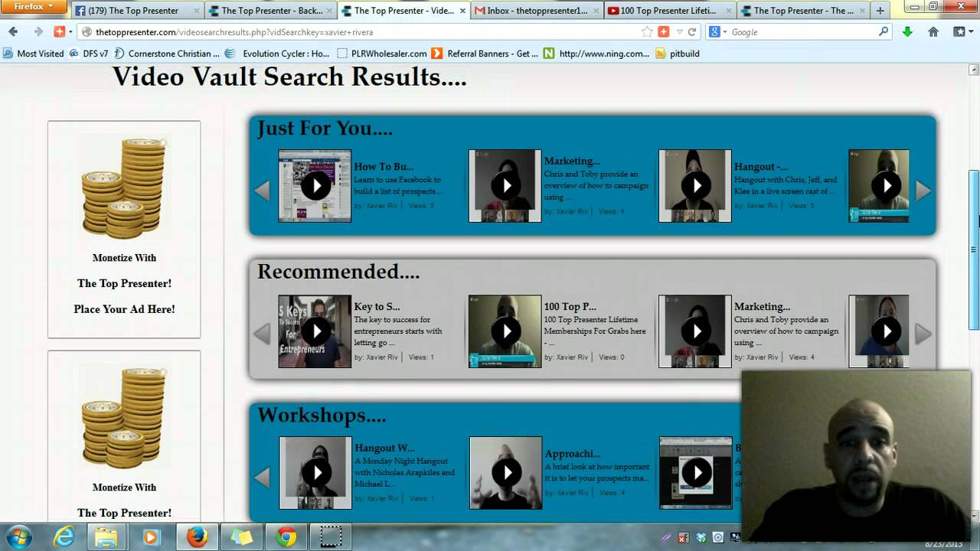
Task: Click the first 'Monetize With The Top Presenter' ad
Action: click(124, 229)
